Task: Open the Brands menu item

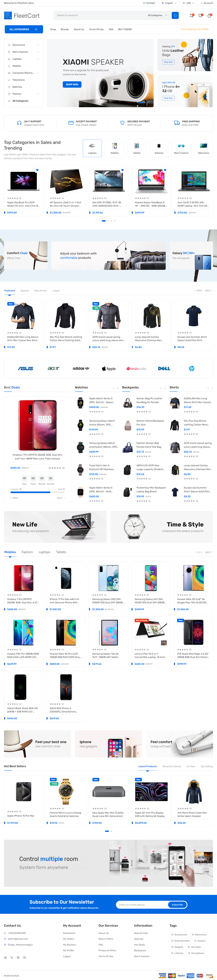Action: coord(65,29)
